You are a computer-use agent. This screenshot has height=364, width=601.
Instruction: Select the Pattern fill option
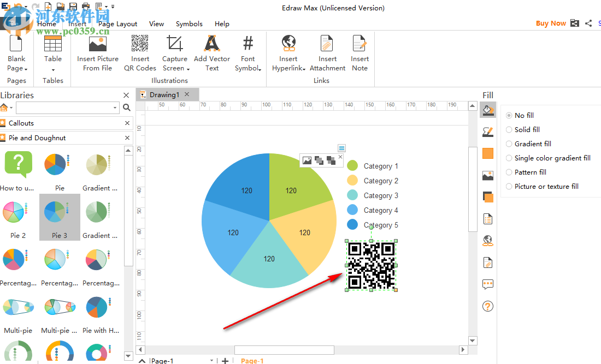tap(526, 172)
